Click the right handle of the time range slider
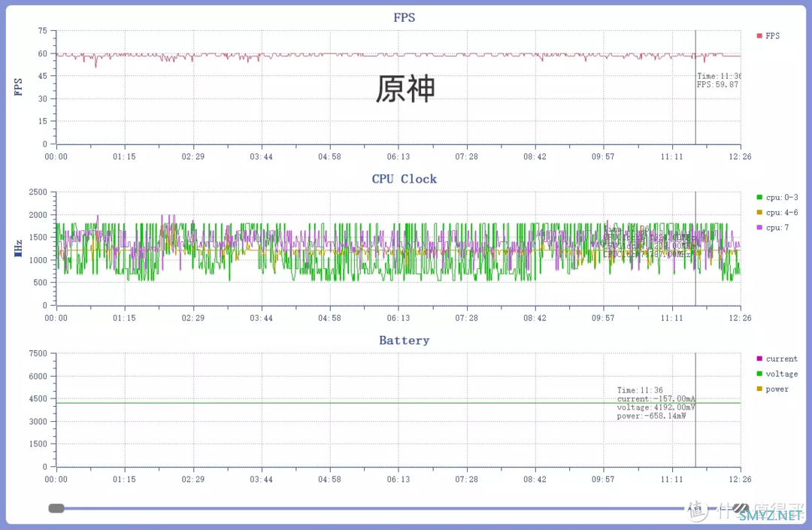 coord(741,508)
